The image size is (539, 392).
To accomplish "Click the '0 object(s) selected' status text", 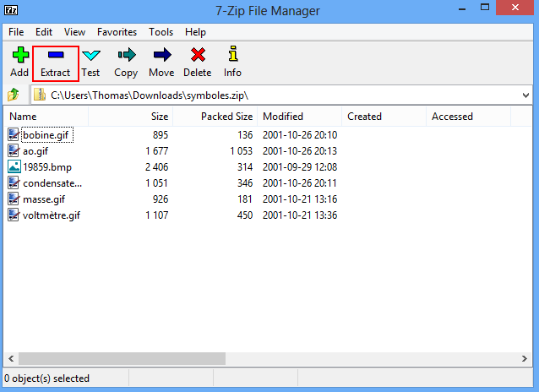I will click(47, 378).
